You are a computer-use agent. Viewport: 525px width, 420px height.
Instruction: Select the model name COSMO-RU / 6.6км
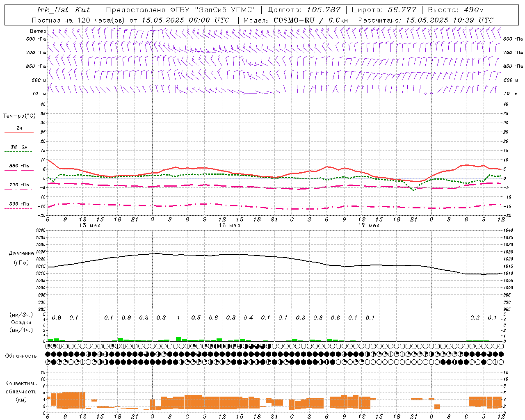pyautogui.click(x=311, y=20)
